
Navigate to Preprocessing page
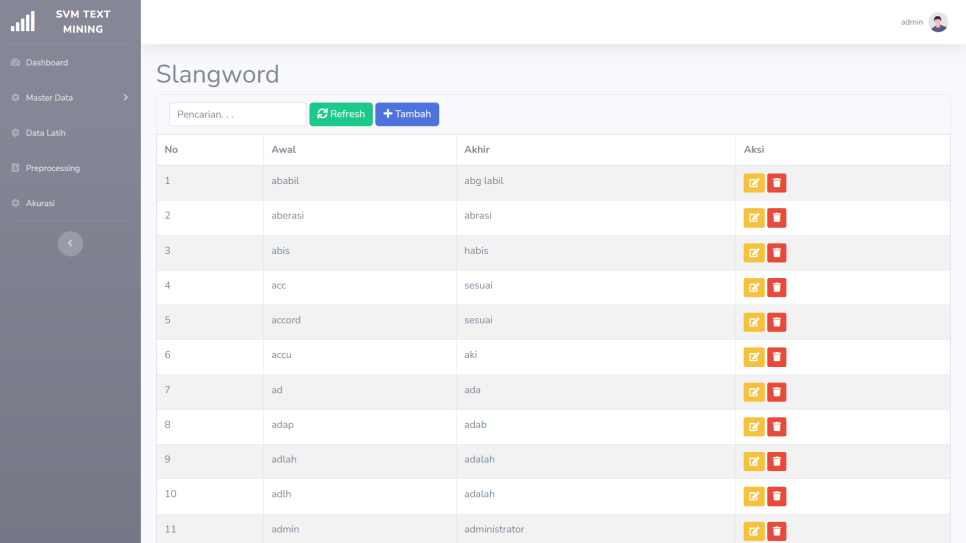click(52, 168)
